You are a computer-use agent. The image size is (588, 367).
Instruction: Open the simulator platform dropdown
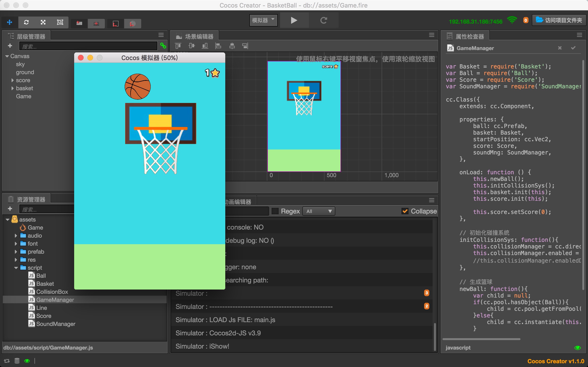tap(263, 20)
